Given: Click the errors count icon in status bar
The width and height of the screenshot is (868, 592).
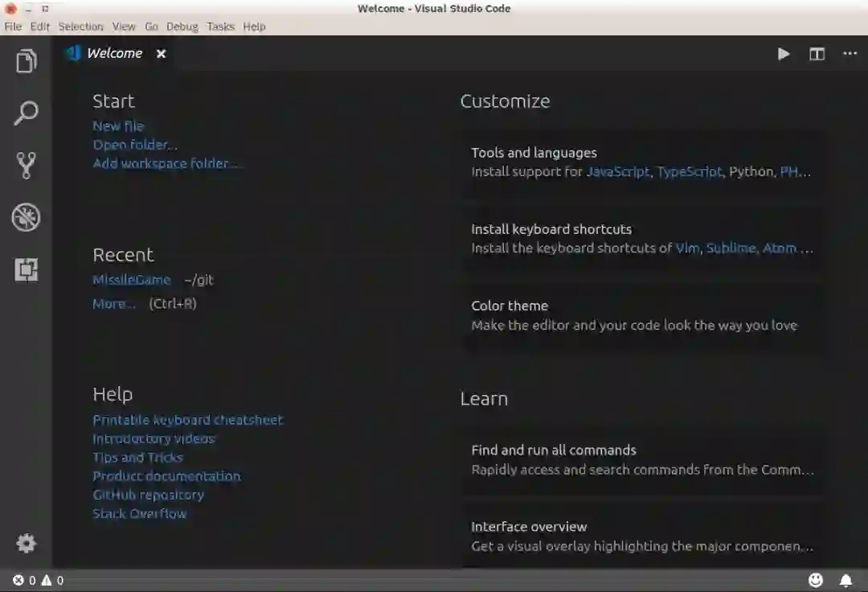Looking at the screenshot, I should [18, 580].
